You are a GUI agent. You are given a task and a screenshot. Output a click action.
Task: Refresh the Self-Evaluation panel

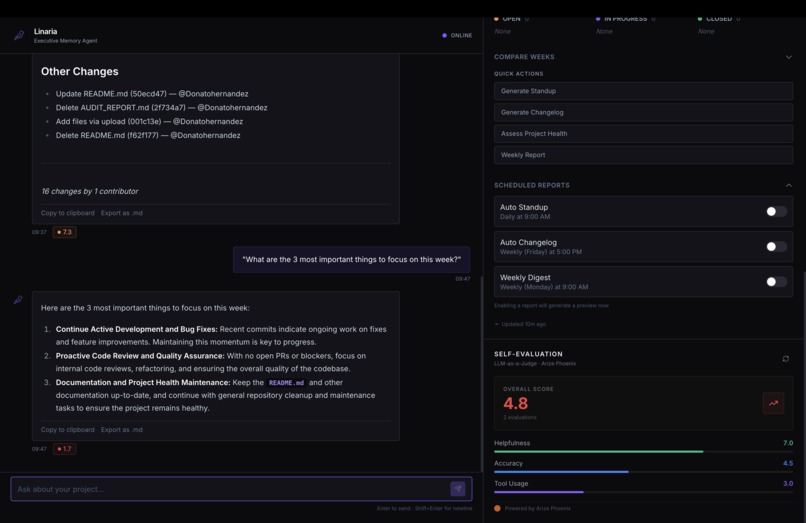click(x=785, y=358)
